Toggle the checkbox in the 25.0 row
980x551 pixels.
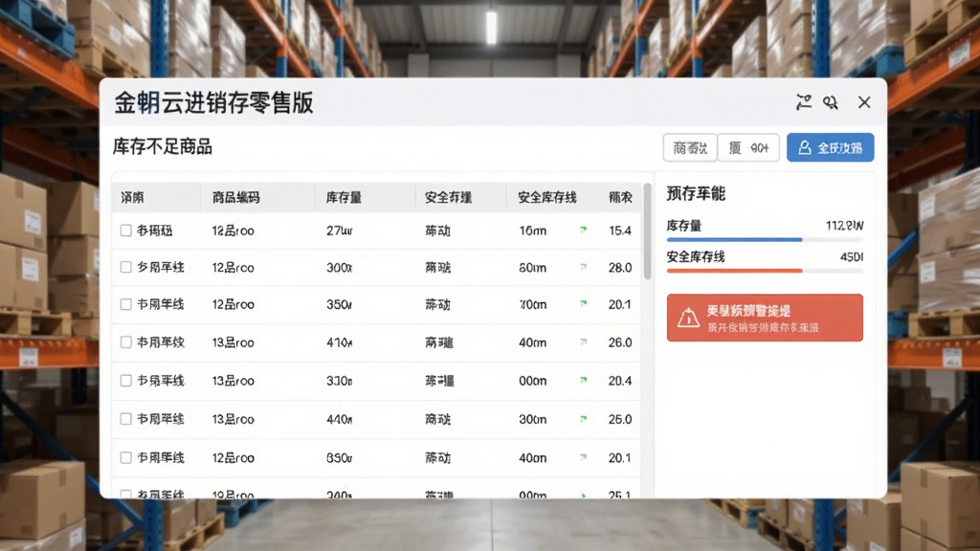125,419
